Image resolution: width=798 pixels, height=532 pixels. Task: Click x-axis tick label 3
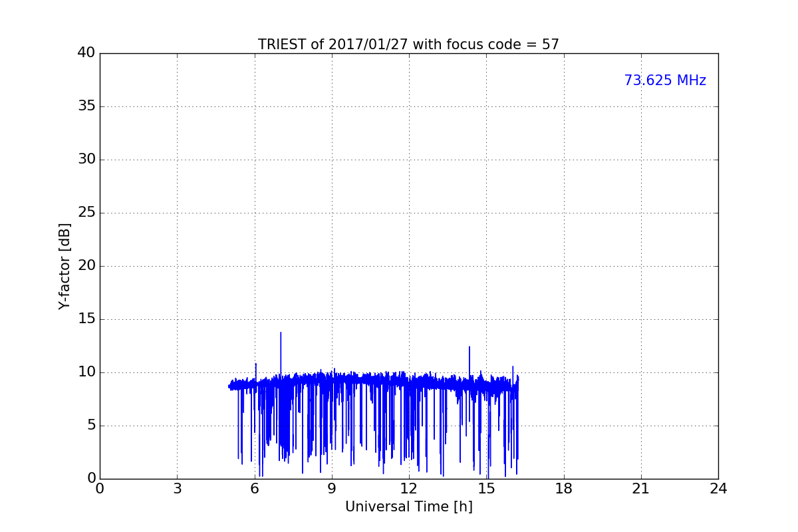point(177,489)
